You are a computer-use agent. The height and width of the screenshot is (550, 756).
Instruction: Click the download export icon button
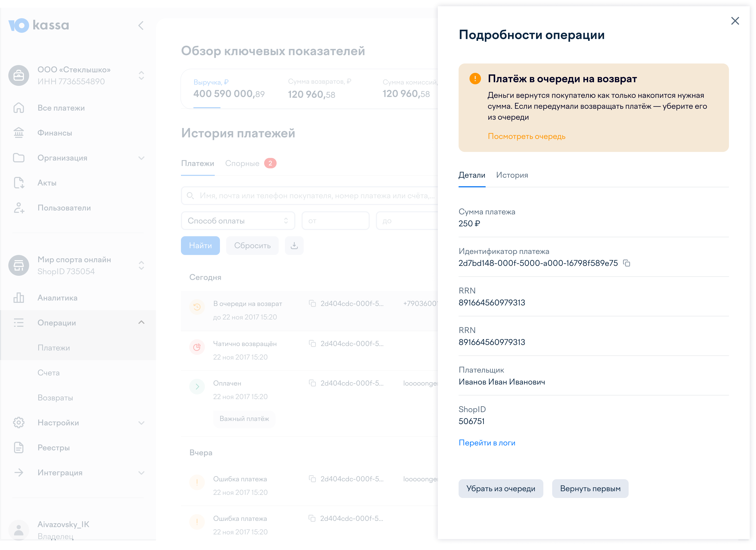point(294,246)
